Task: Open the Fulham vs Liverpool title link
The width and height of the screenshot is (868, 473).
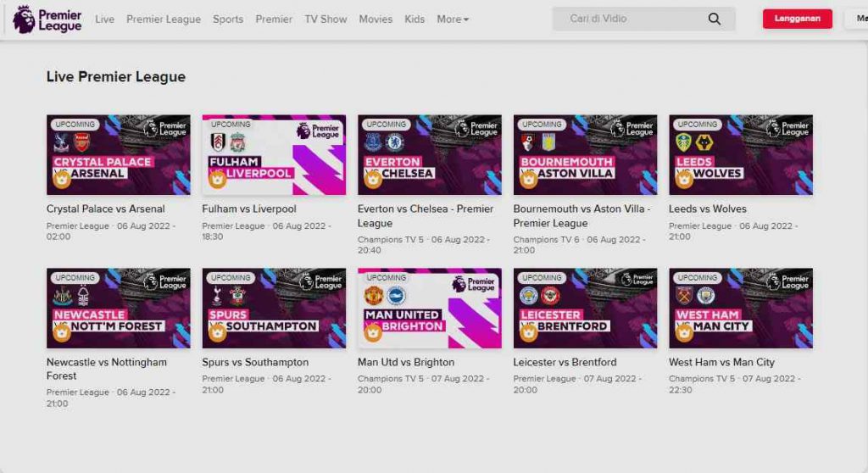Action: click(x=249, y=209)
